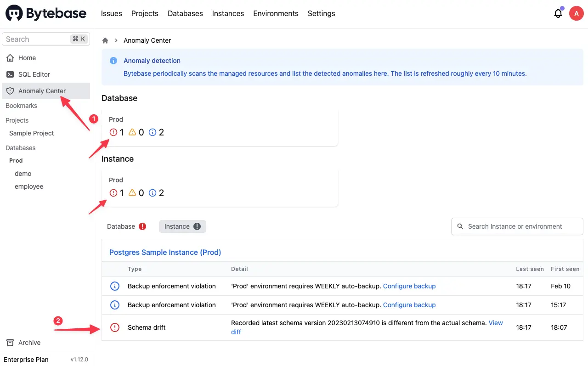The height and width of the screenshot is (366, 588).
Task: Click the Anomaly detection info icon
Action: tap(113, 61)
